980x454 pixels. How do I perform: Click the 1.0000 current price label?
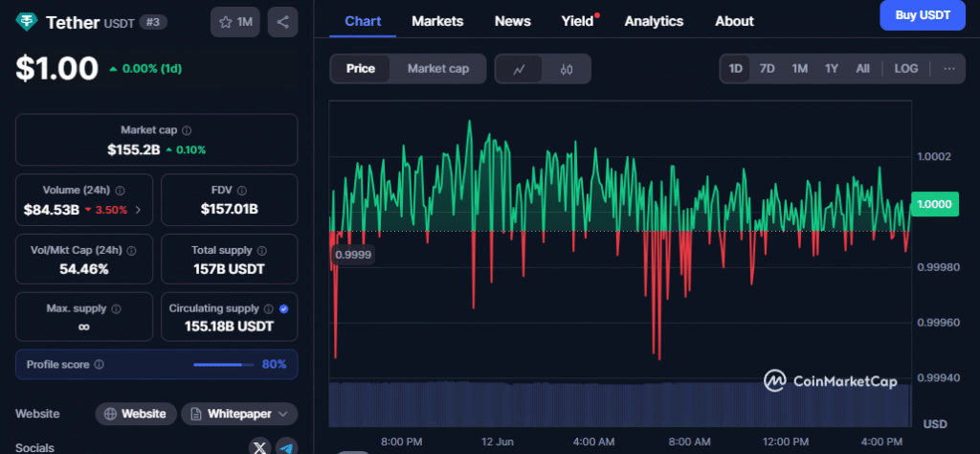pyautogui.click(x=935, y=204)
